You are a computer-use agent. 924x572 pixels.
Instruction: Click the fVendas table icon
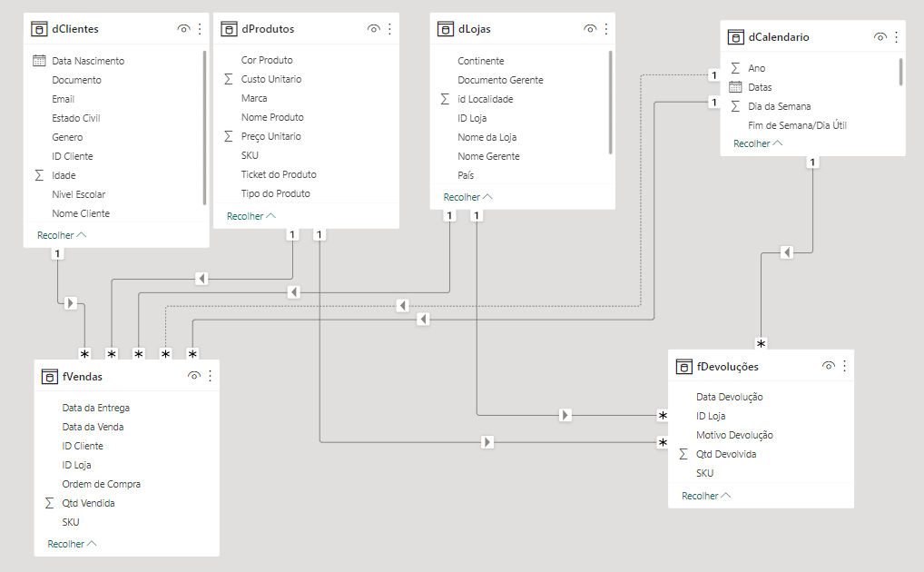[50, 376]
